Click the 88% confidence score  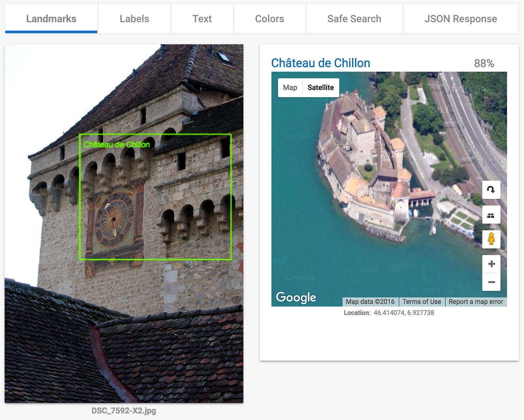(484, 63)
